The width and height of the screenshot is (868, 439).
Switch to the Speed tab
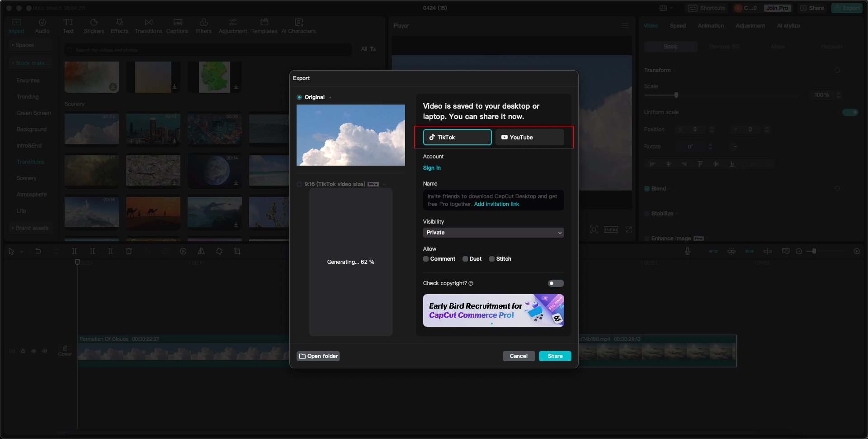[678, 26]
